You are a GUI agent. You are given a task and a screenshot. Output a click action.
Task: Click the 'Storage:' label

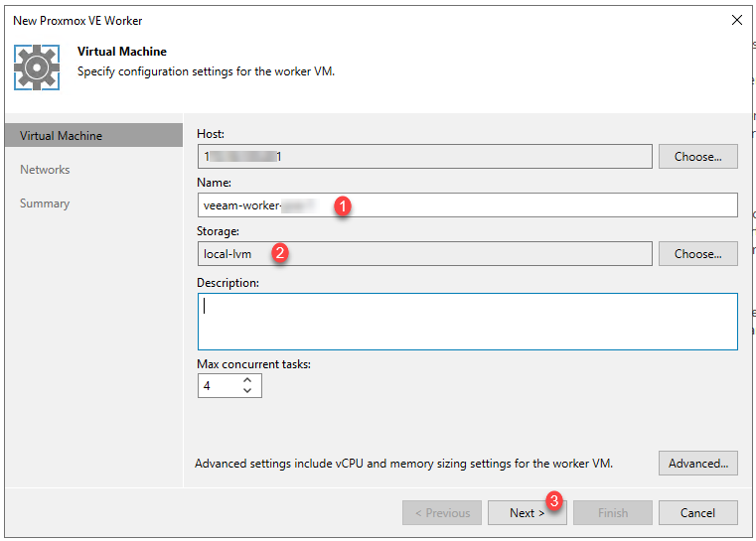tap(218, 231)
